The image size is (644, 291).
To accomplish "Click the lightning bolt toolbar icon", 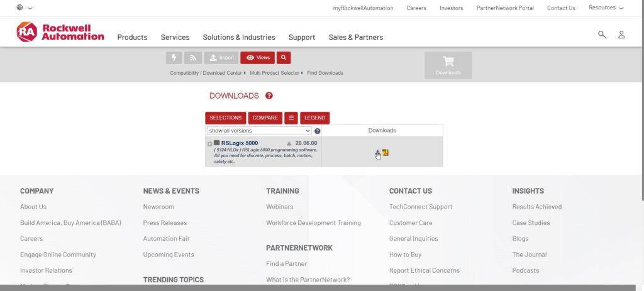I will click(x=174, y=58).
